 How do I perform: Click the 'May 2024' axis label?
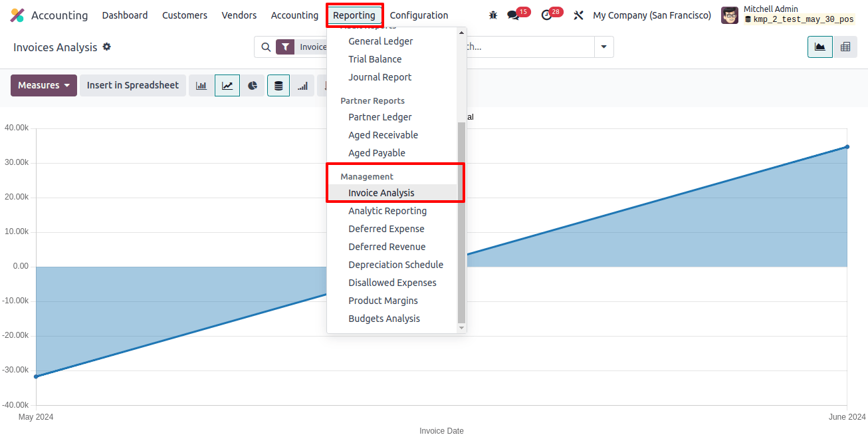coord(36,417)
